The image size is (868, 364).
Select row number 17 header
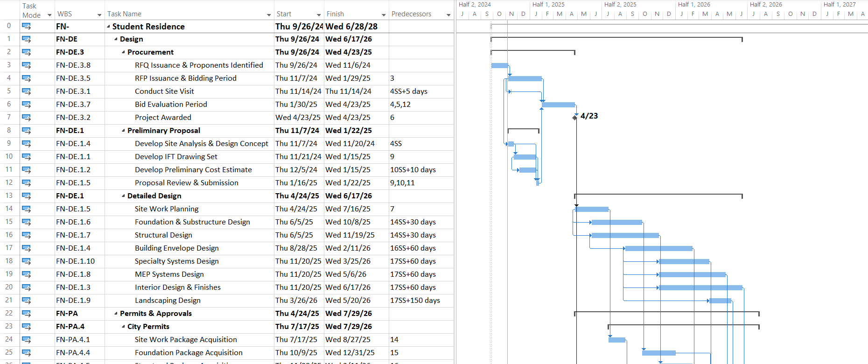9,248
